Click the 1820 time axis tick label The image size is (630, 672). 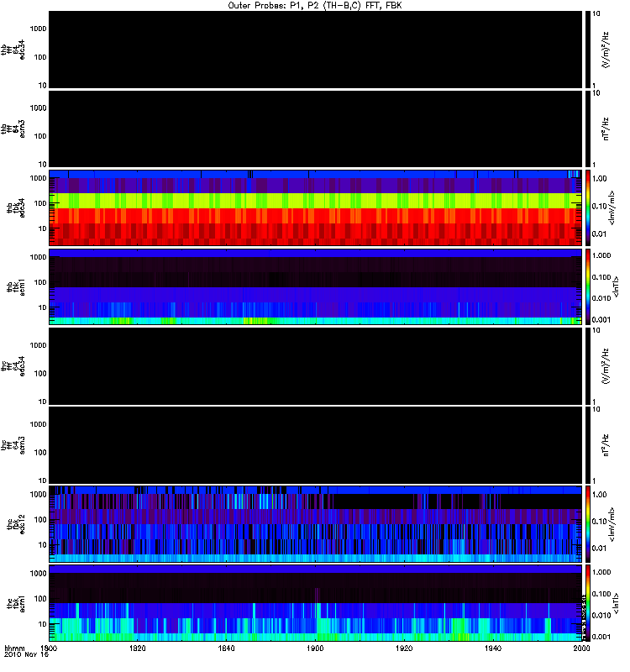pos(138,648)
